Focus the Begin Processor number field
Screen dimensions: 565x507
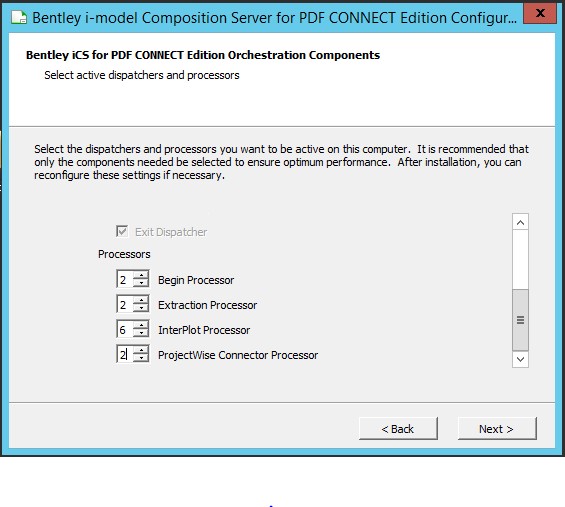click(125, 279)
